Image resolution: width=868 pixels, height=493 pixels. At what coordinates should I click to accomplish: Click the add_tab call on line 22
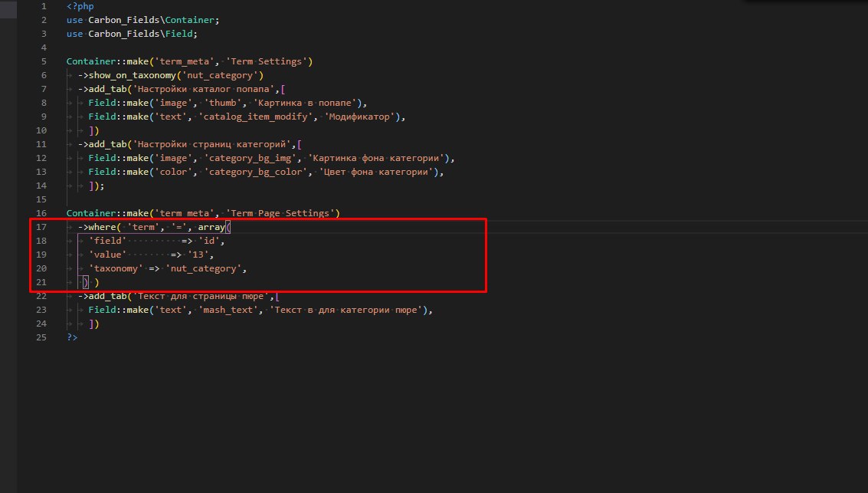(107, 297)
